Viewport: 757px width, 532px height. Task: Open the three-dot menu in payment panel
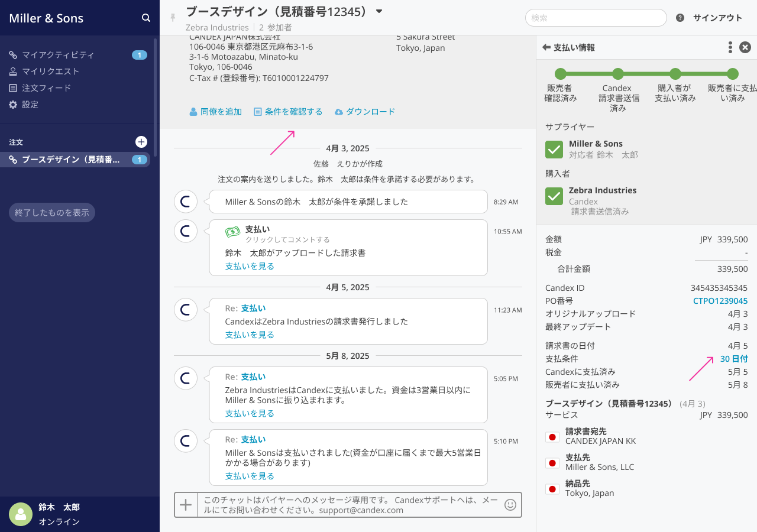[730, 47]
